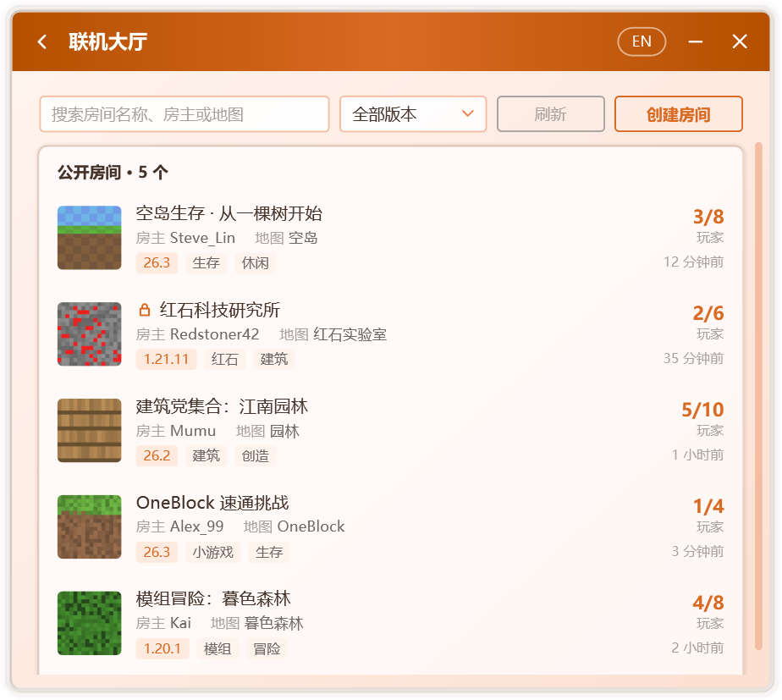This screenshot has height=700, width=782.
Task: Click the dirt block thumbnail for OneBlock
Action: pyautogui.click(x=89, y=526)
